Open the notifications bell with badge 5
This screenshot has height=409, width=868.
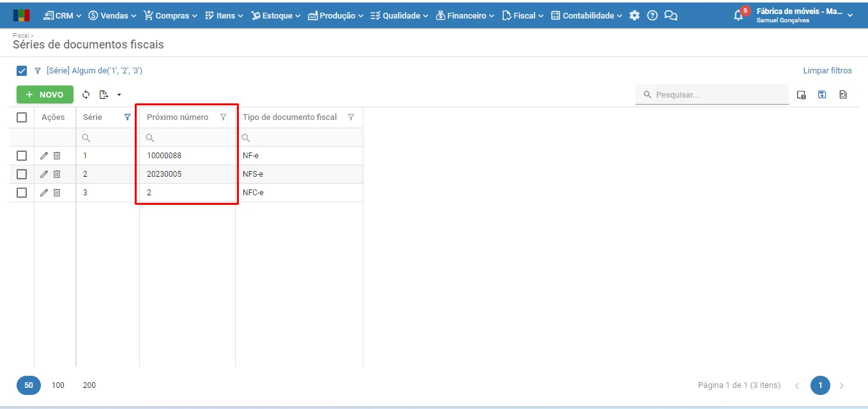coord(740,14)
